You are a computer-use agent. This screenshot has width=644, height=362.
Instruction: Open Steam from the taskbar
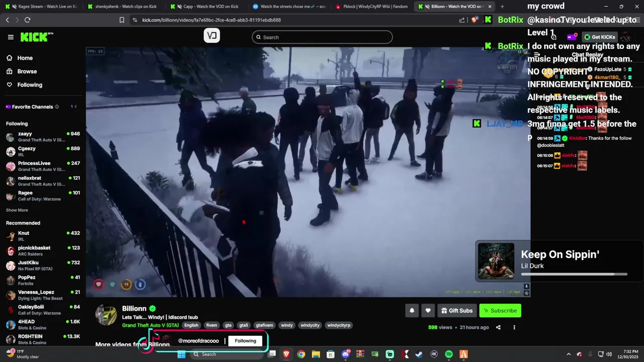(419, 354)
